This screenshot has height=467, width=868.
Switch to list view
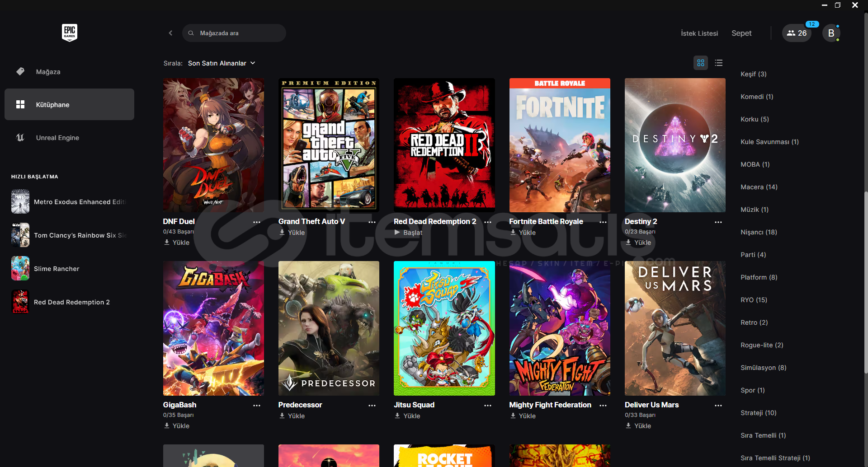(719, 63)
